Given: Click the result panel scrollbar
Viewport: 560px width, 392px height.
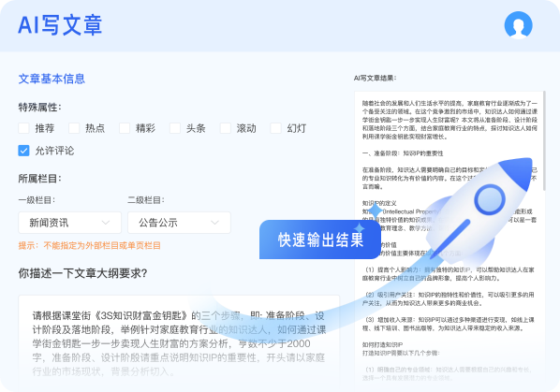Looking at the screenshot, I should [544, 141].
